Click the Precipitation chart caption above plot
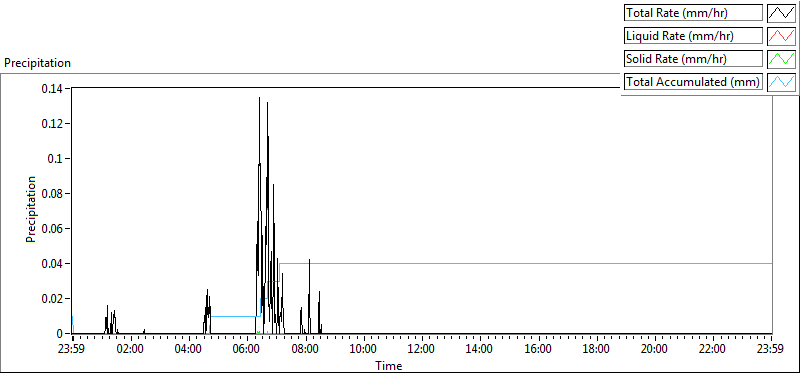Image resolution: width=800 pixels, height=373 pixels. [x=37, y=63]
